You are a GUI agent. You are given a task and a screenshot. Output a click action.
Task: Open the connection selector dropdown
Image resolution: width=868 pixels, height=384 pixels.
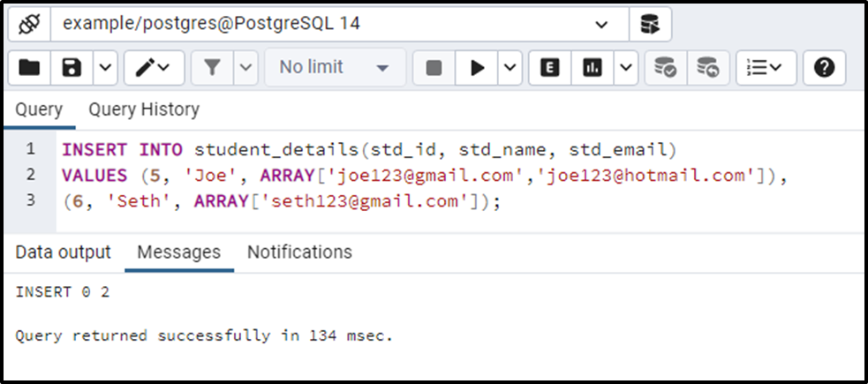[340, 25]
